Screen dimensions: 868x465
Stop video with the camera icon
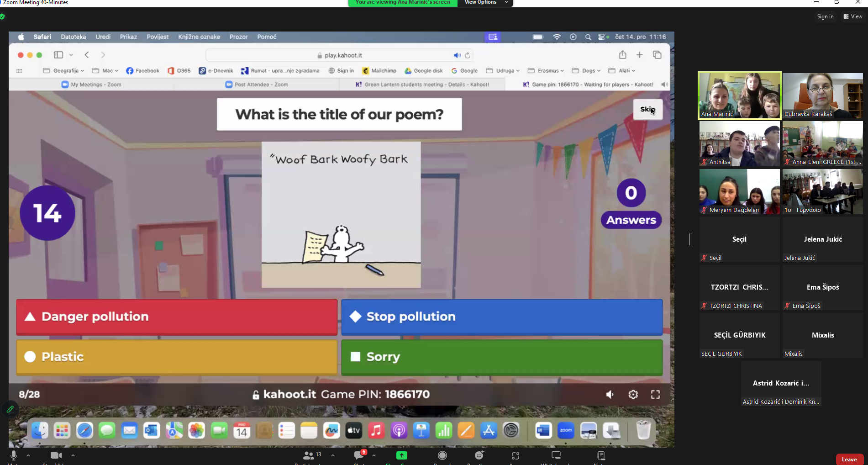coord(56,455)
